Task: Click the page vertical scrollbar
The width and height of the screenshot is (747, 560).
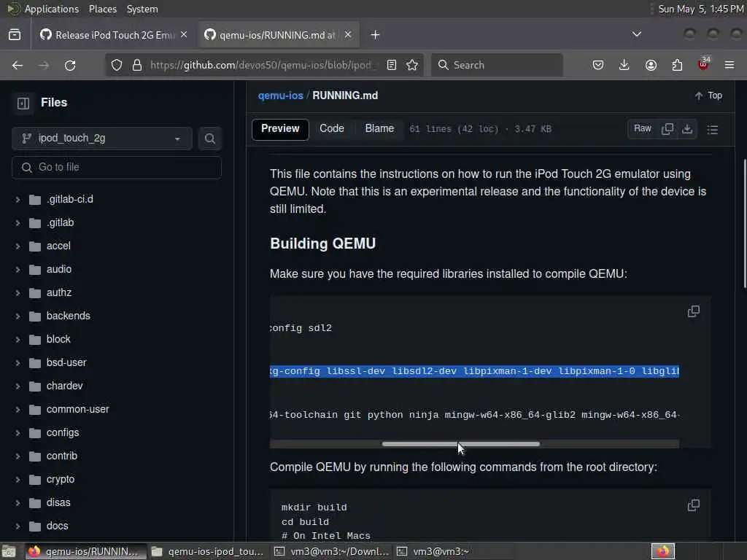Action: point(745,224)
